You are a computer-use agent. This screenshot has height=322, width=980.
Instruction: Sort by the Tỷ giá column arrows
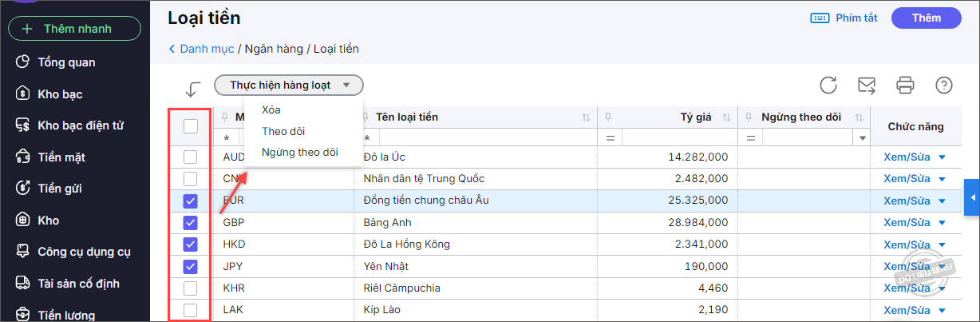(x=726, y=117)
